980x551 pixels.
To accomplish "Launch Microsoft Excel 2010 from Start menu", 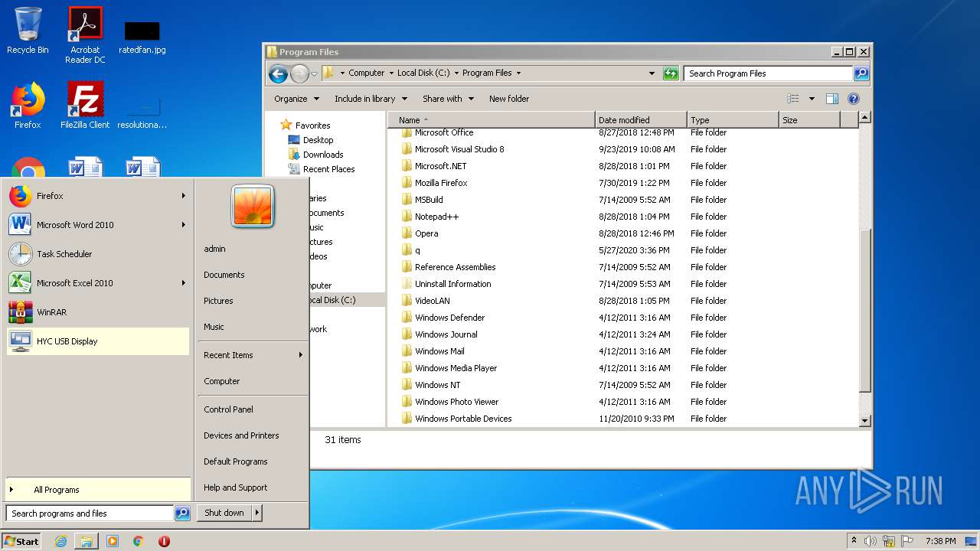I will [x=98, y=283].
